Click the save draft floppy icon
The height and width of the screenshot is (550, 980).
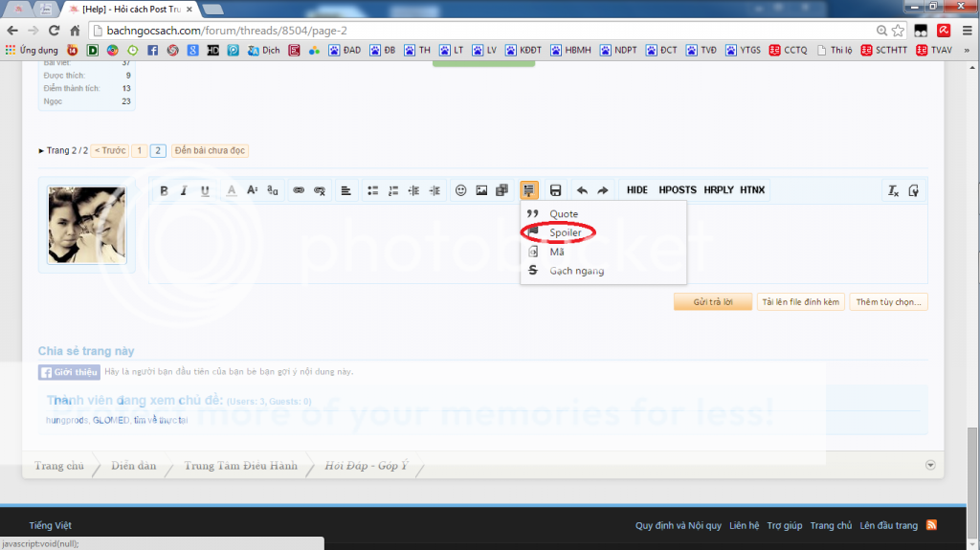pos(555,190)
